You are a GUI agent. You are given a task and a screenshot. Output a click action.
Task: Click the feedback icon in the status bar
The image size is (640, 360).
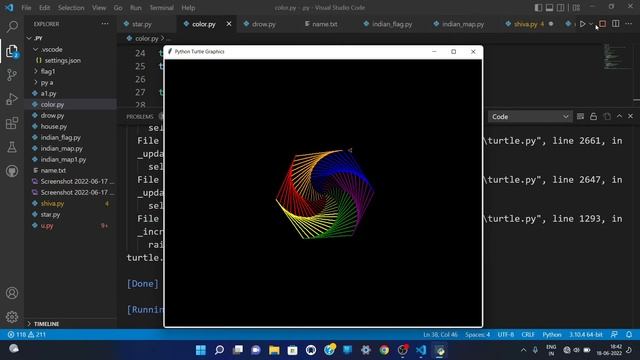[x=614, y=334]
